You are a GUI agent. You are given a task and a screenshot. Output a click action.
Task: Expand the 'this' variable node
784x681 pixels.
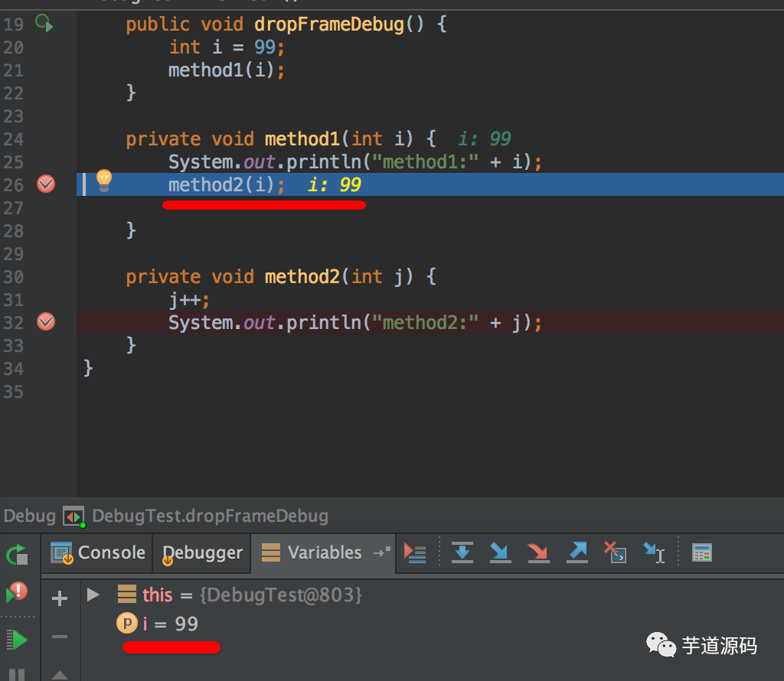[x=93, y=595]
